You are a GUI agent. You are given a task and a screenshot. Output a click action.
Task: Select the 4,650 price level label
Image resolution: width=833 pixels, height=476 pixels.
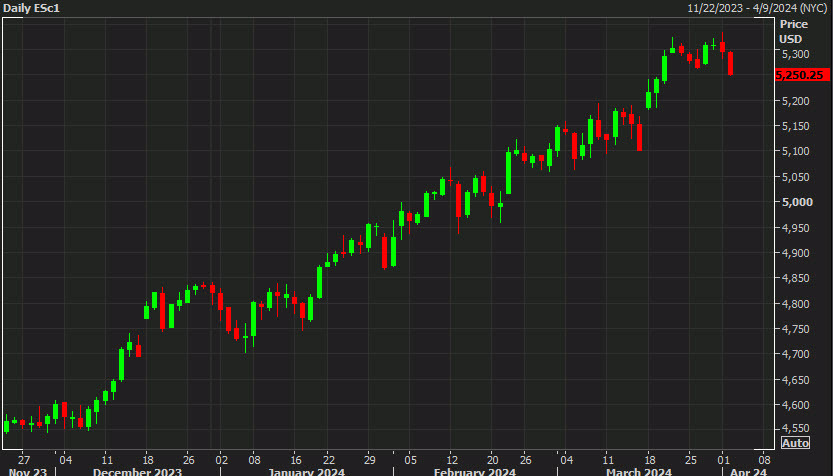[795, 380]
